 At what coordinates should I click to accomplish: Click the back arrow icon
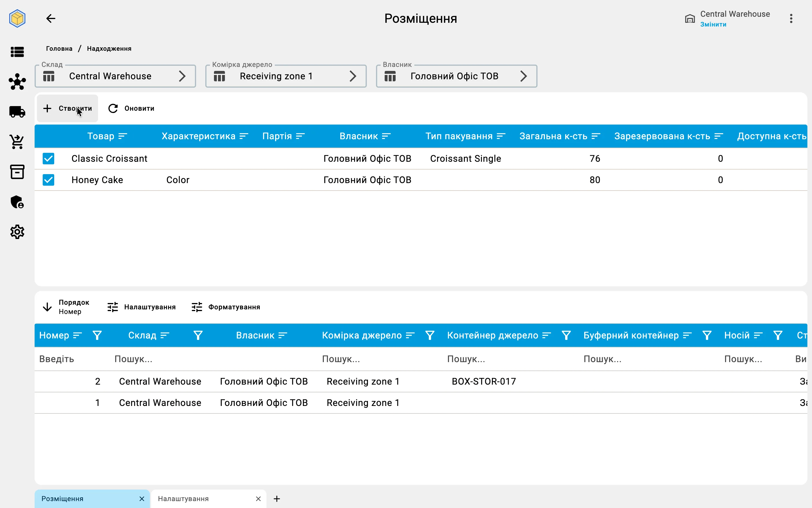(51, 18)
